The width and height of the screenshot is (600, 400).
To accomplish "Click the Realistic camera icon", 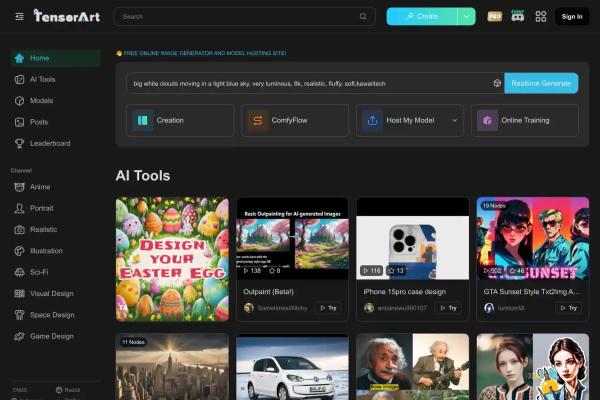I will click(x=19, y=230).
